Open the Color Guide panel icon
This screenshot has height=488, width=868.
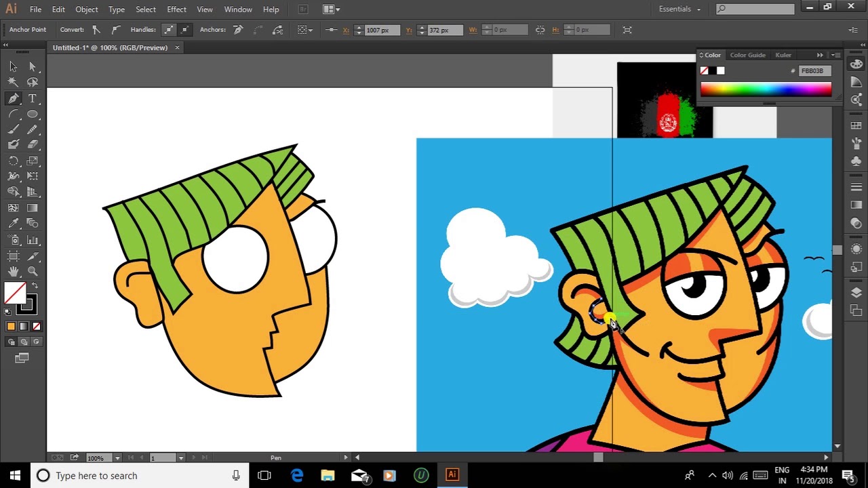click(747, 55)
